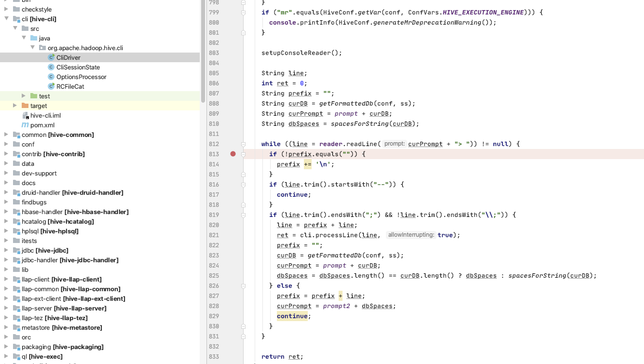Click the folder icon for conf

15,144
